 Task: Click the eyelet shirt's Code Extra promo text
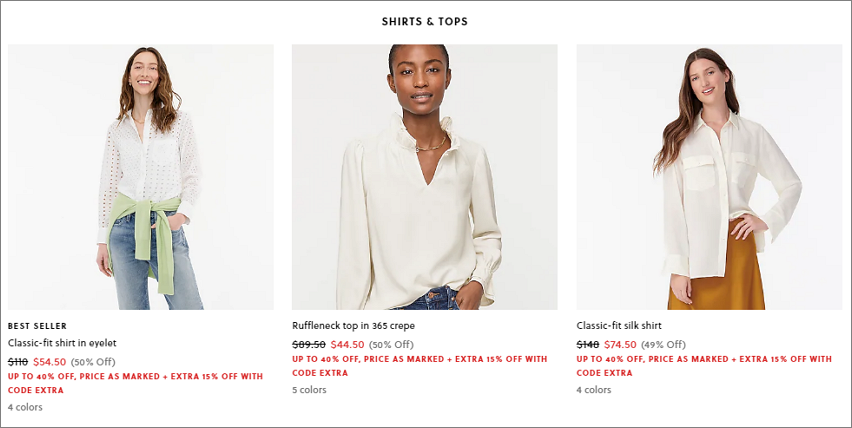pos(135,383)
